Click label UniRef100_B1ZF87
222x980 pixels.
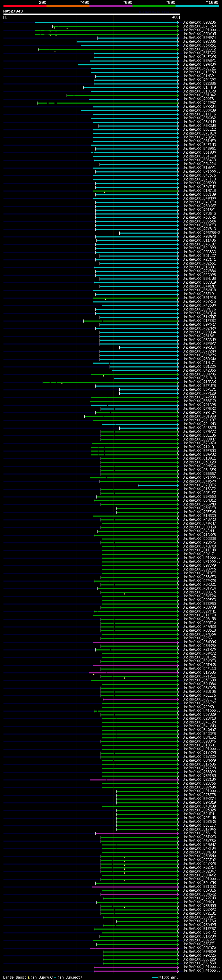(x=199, y=929)
